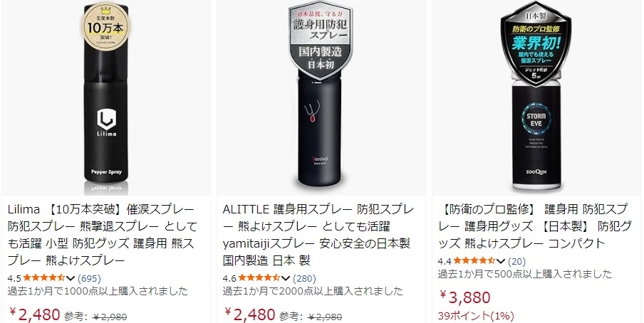Open the Lilima pepper spray product image
644x323 pixels.
pos(106,97)
